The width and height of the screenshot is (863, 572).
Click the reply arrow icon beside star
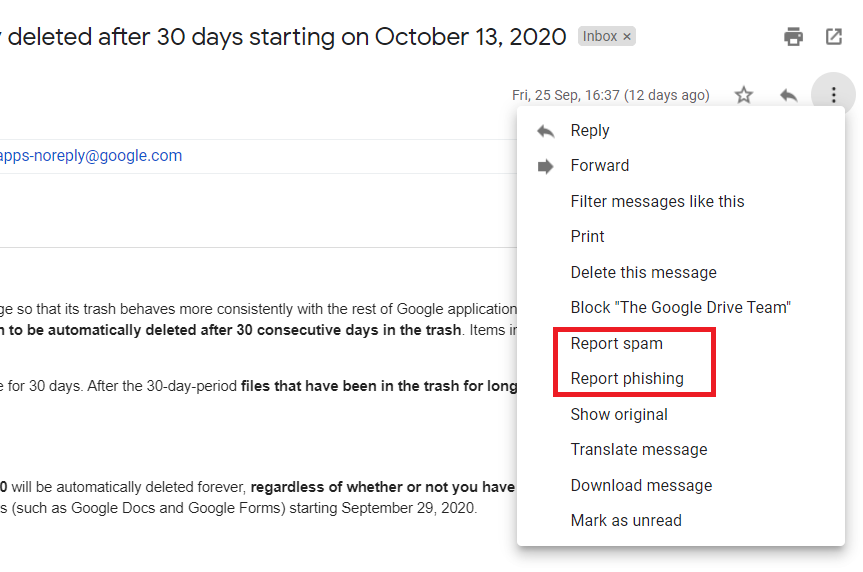(788, 95)
